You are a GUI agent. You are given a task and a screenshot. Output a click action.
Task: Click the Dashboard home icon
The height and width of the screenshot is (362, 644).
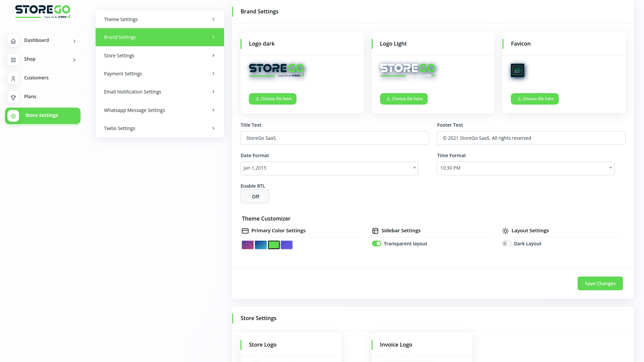pos(13,41)
